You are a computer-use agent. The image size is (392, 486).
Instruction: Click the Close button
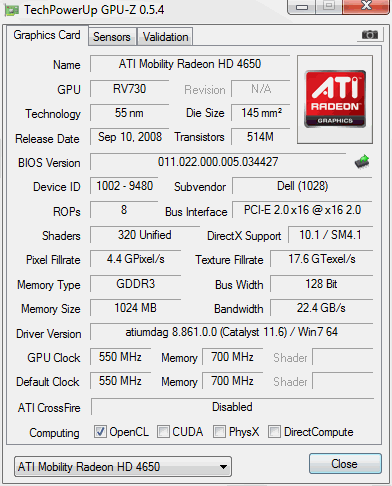pyautogui.click(x=345, y=464)
